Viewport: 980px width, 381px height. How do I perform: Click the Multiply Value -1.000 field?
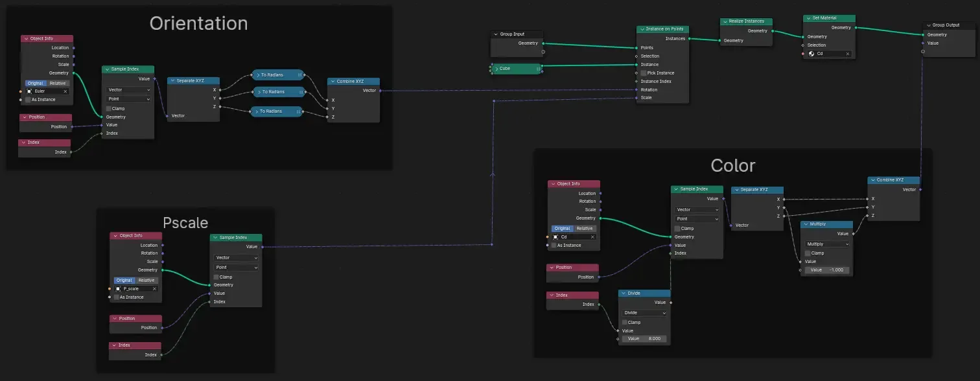[x=826, y=270]
